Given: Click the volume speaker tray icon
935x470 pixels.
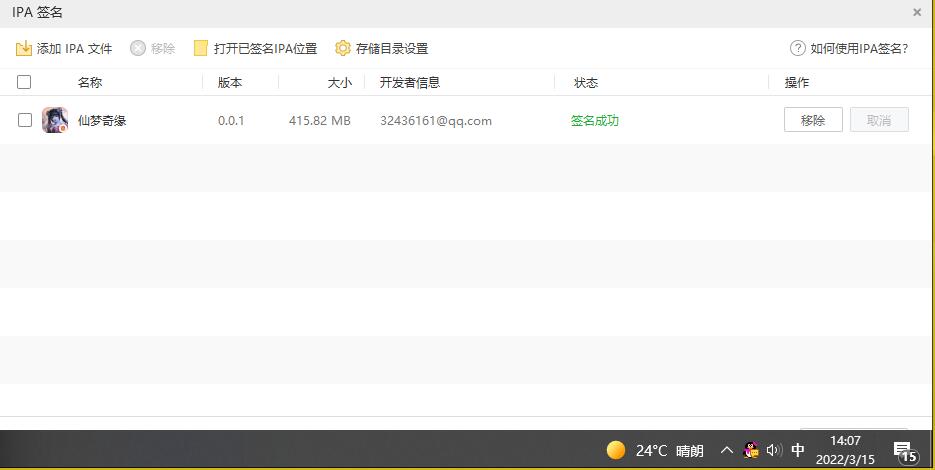Looking at the screenshot, I should [x=773, y=450].
